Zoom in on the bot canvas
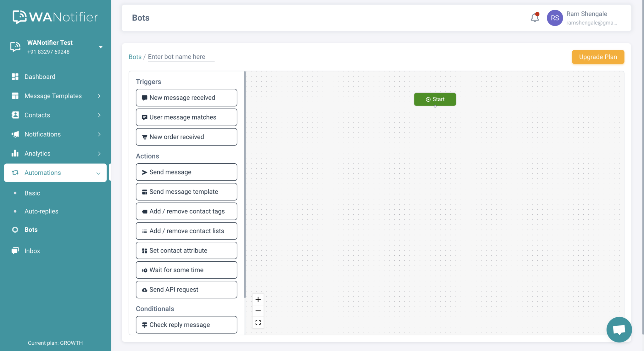 click(x=258, y=299)
